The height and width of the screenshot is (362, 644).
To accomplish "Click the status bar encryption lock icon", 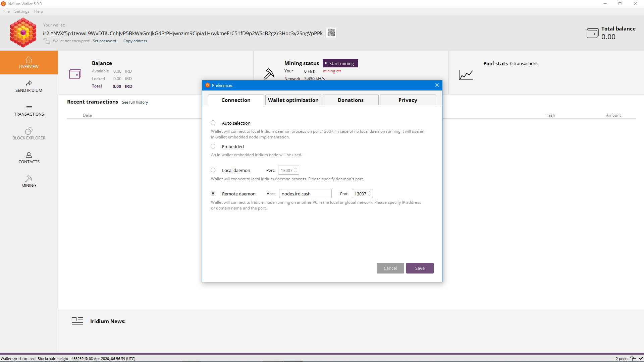I will pos(633,358).
